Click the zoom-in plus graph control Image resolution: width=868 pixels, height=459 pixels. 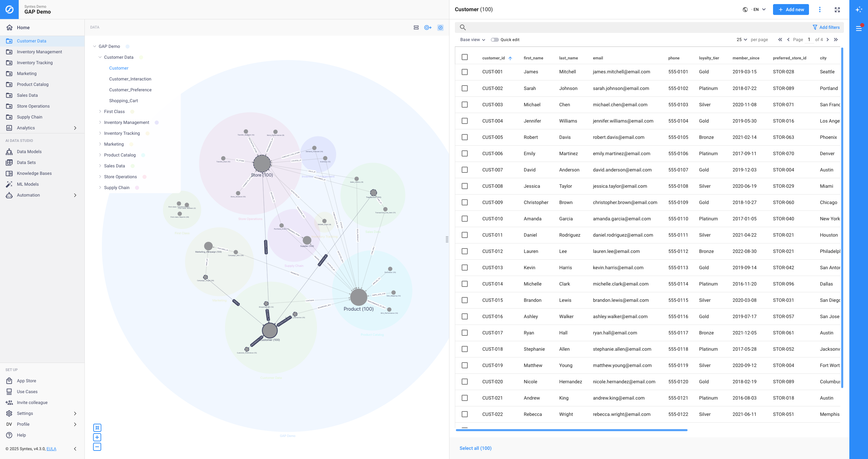[x=97, y=437]
